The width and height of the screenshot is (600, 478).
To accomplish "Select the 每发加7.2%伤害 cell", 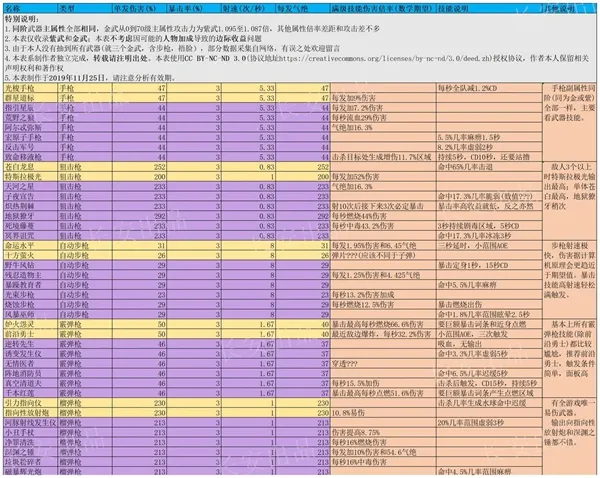I will point(383,108).
